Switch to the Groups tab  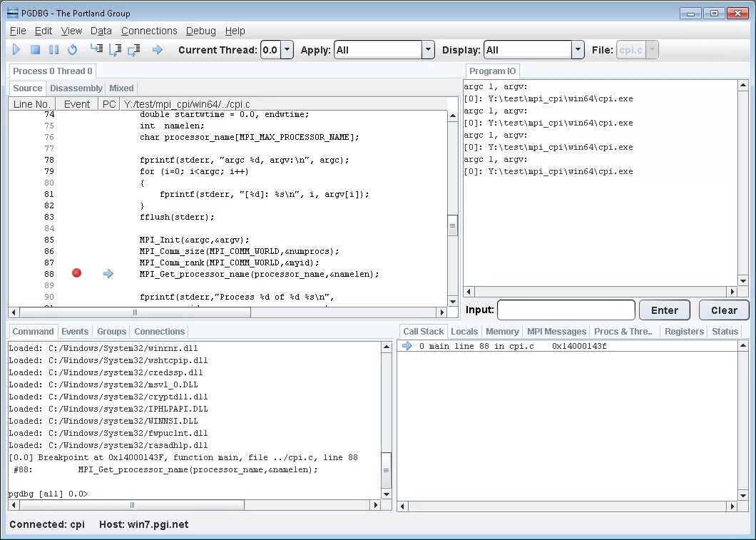[x=111, y=331]
